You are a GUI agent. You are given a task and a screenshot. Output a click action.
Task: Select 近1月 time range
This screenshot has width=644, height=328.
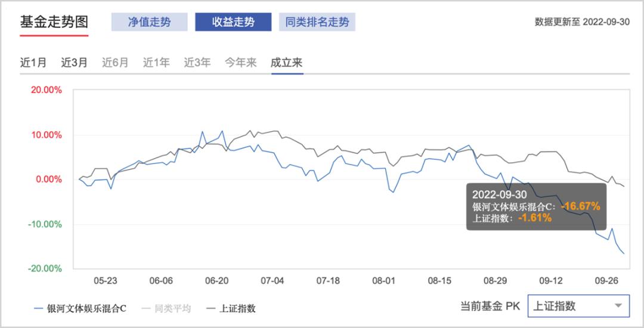(33, 62)
